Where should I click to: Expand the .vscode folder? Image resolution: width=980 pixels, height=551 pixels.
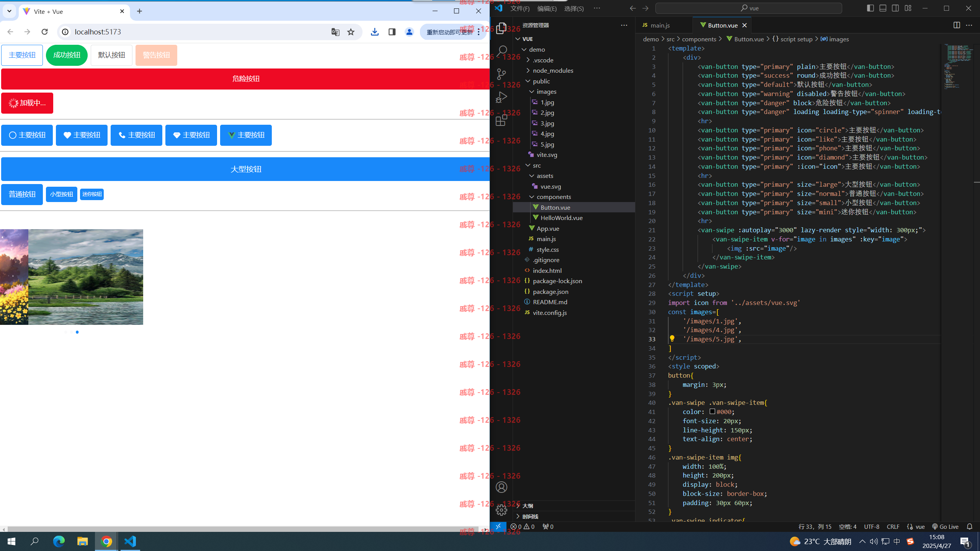[528, 60]
